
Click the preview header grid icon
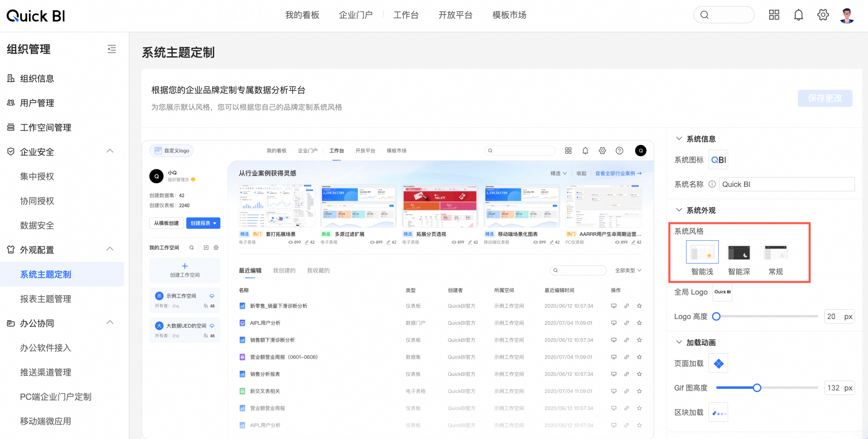pyautogui.click(x=568, y=151)
